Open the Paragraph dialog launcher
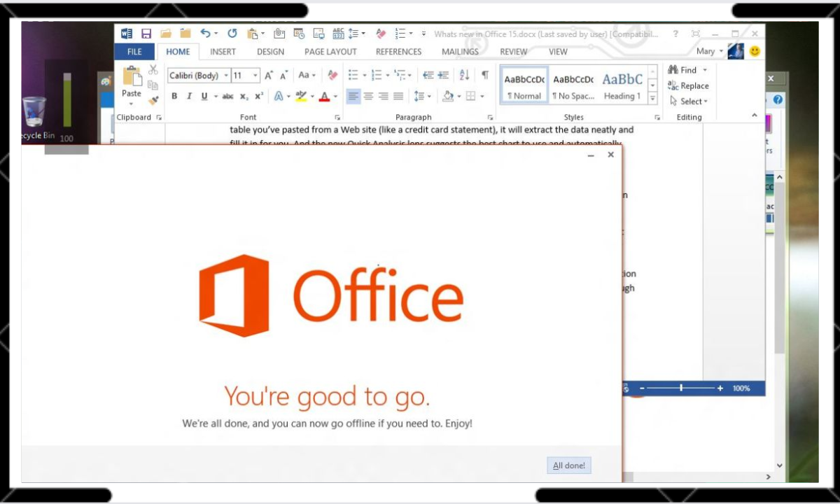Viewport: 840px width, 504px height. 490,118
